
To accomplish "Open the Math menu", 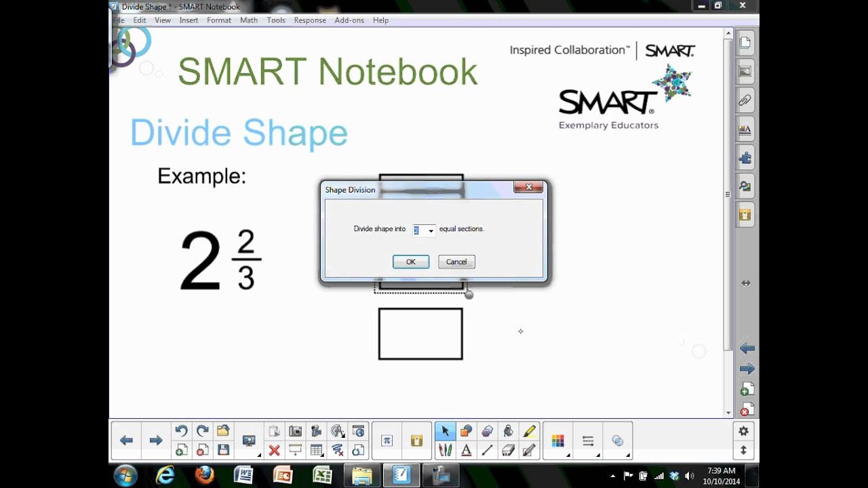I will (x=249, y=20).
